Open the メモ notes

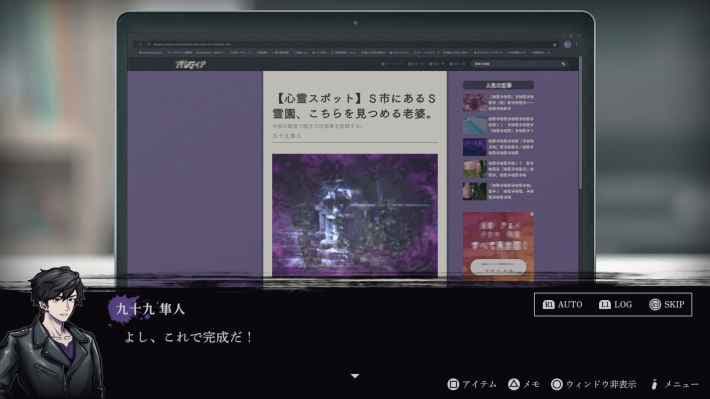[531, 385]
